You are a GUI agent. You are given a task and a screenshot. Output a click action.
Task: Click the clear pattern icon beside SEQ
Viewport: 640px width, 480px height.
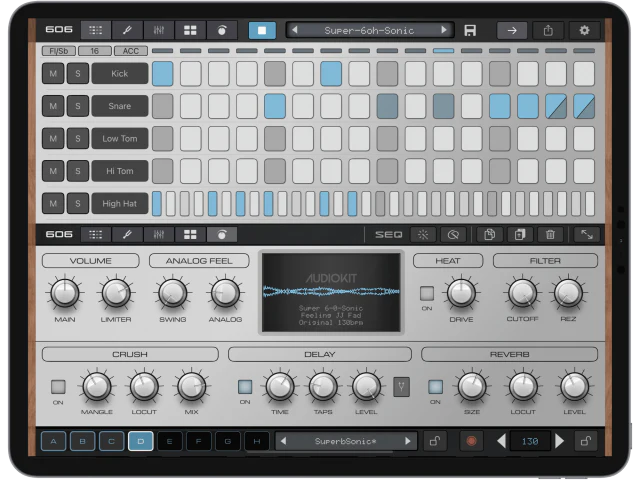[x=453, y=235]
